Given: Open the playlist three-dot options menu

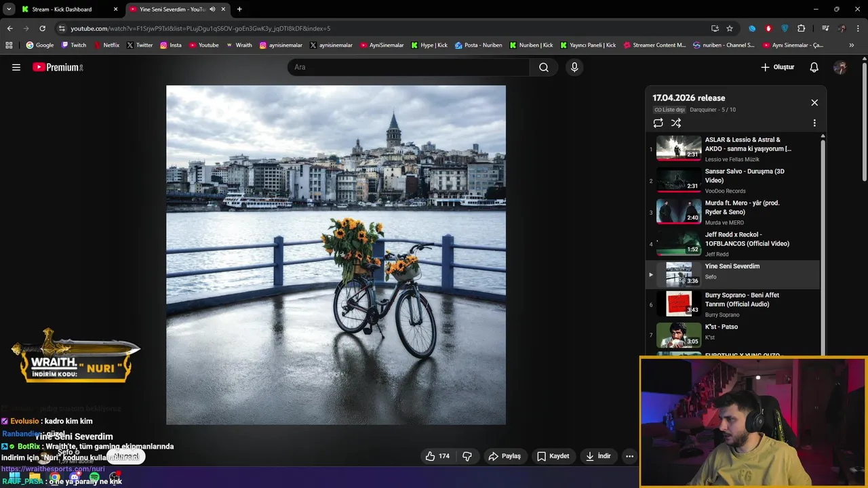Looking at the screenshot, I should pos(814,123).
